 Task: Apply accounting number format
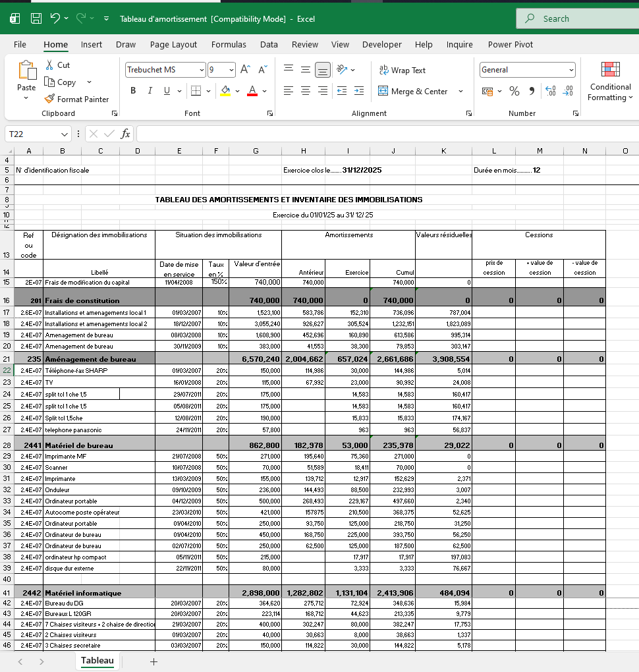point(487,92)
